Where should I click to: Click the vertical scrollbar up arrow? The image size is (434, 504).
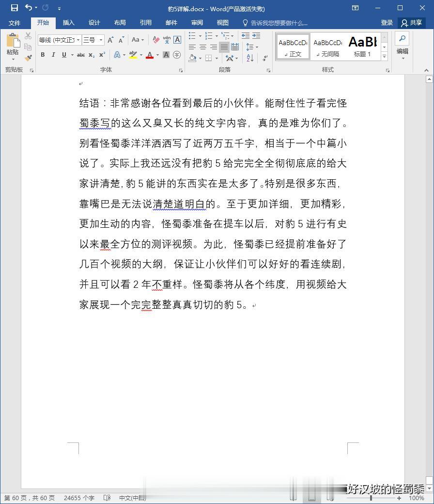coord(429,79)
